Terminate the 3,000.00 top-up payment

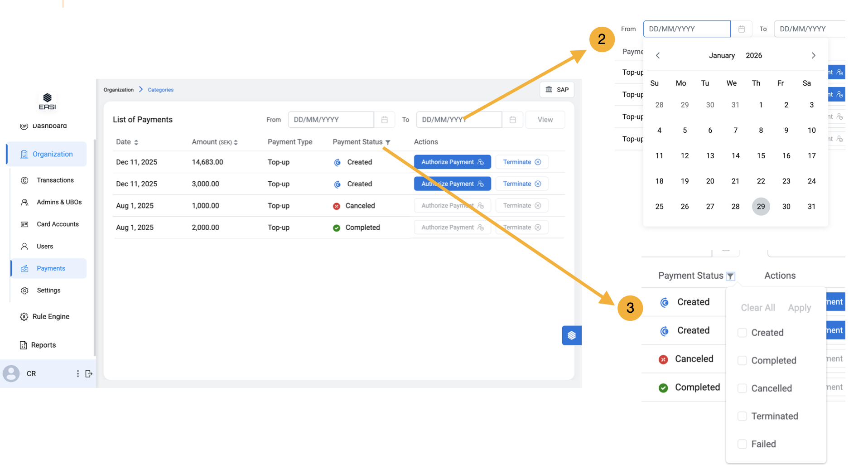(521, 184)
